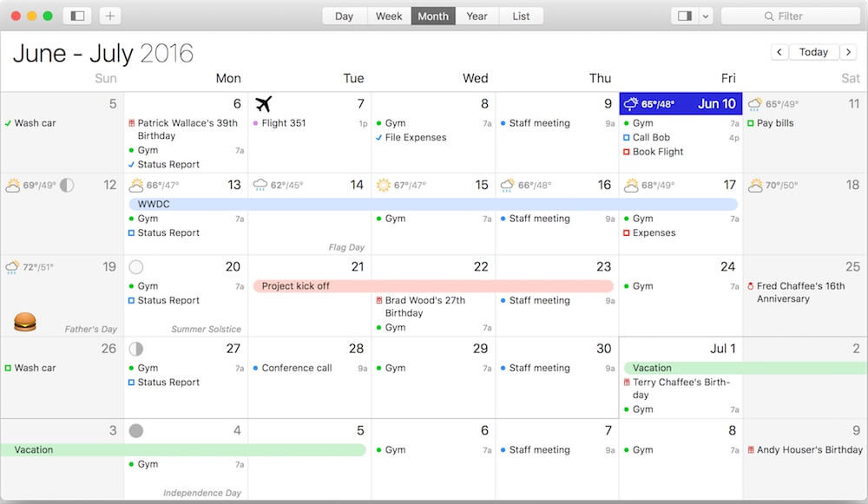This screenshot has height=504, width=868.
Task: Click anniversary icon for Fred Chaffee's event
Action: (751, 286)
